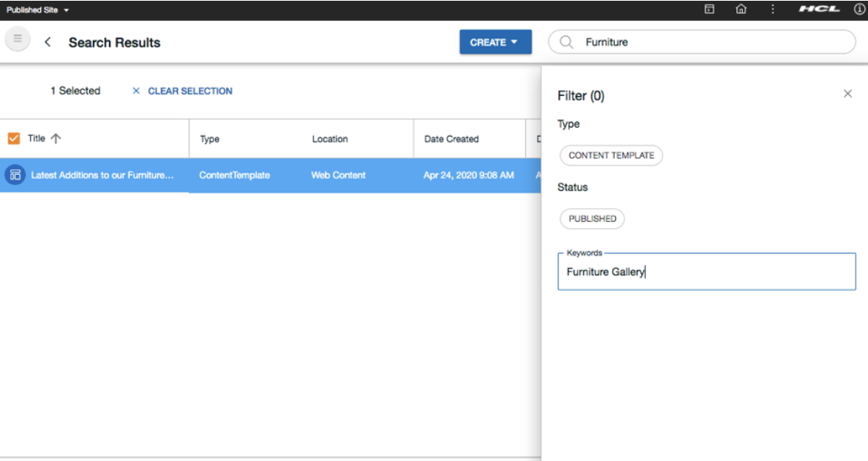Click the search magnifier icon
The image size is (868, 461).
(x=566, y=43)
